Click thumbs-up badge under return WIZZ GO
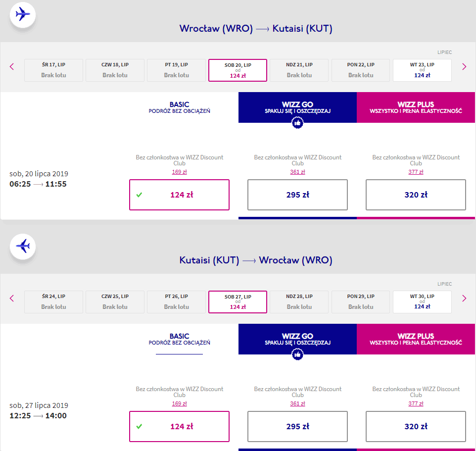 [x=297, y=355]
